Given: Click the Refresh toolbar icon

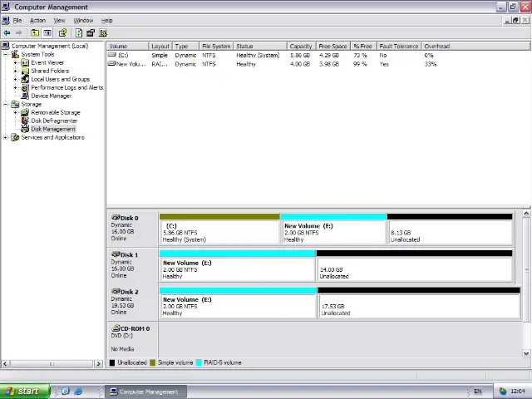Looking at the screenshot, I should point(79,33).
